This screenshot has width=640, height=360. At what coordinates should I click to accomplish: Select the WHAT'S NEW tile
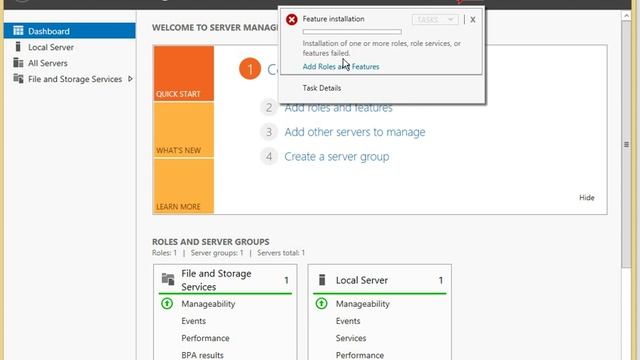[x=184, y=130]
